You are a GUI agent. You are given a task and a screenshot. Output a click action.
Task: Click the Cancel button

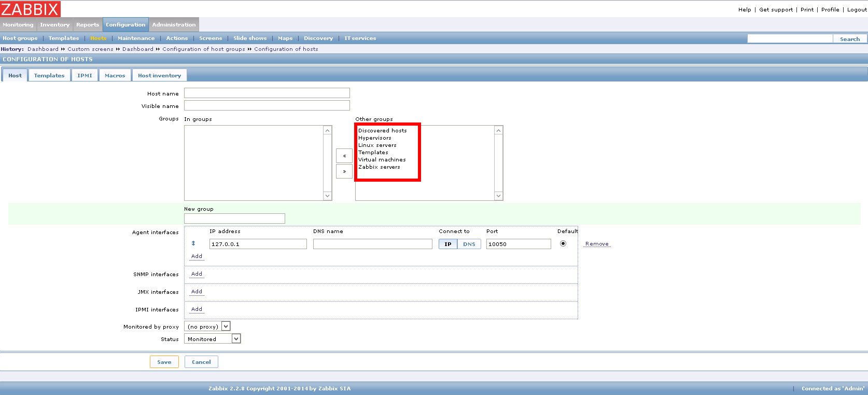(201, 362)
